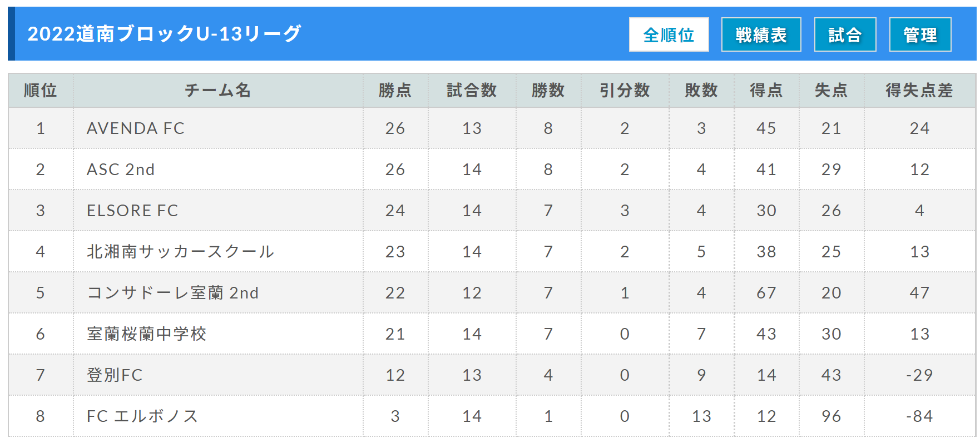Click the 試合数 column header
Image resolution: width=980 pixels, height=443 pixels.
[x=472, y=90]
